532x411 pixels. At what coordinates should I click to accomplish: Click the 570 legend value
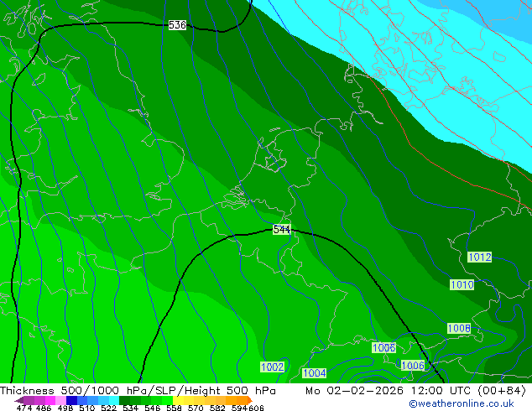tap(196, 408)
